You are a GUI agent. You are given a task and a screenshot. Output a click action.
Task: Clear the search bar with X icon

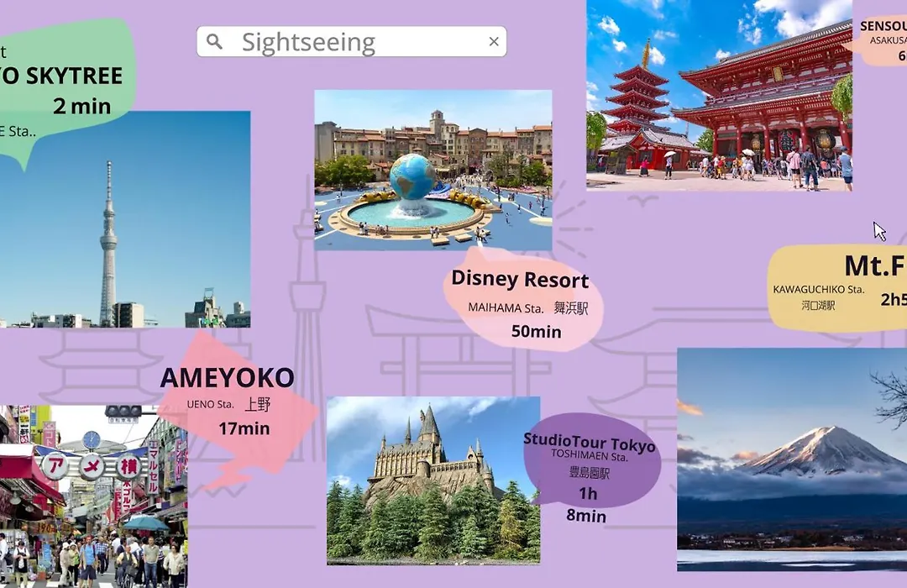point(494,41)
